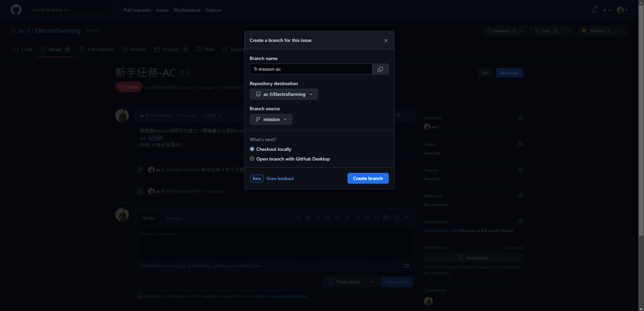Click Customize notifications link
644x311 pixels.
(x=514, y=248)
